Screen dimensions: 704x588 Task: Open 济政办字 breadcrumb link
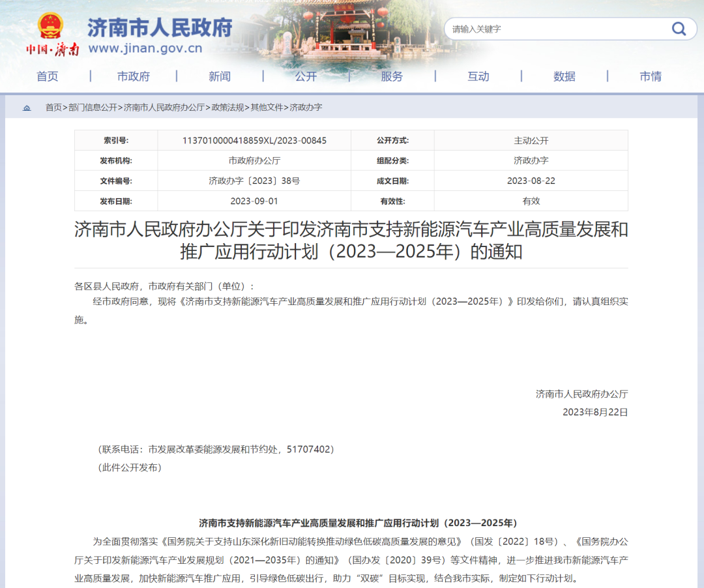coord(306,108)
